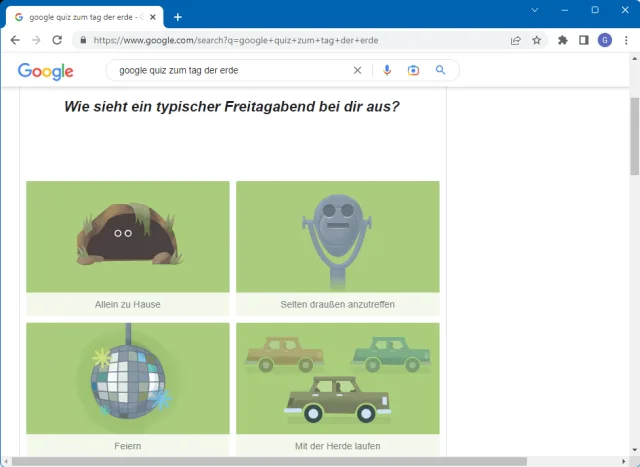Click the Google logo
Screen dimensions: 640x467
pyautogui.click(x=46, y=71)
